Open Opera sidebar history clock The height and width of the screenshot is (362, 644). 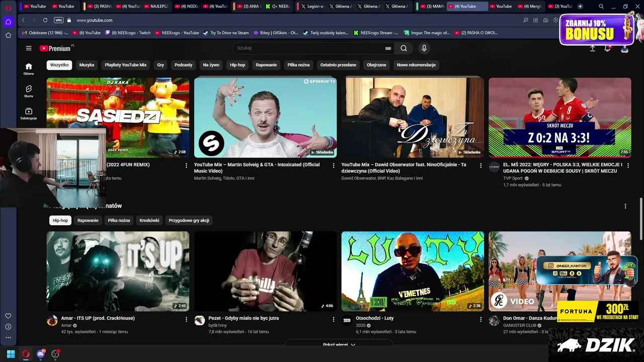[x=8, y=327]
